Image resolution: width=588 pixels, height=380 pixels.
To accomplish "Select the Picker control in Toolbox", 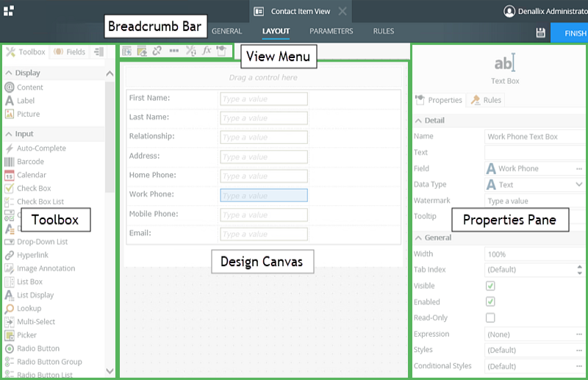I will [x=21, y=335].
